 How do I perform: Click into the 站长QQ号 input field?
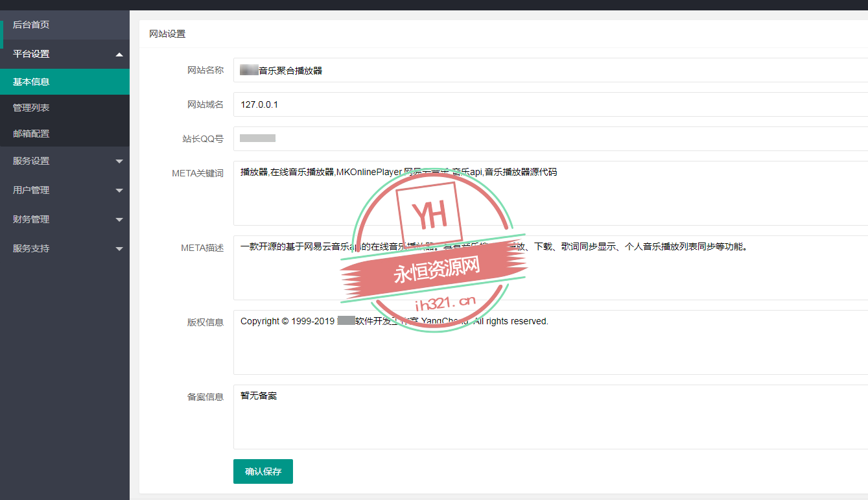(551, 138)
